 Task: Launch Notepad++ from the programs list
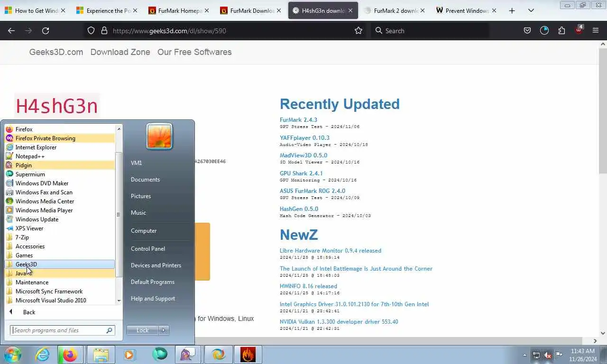[x=59, y=156]
